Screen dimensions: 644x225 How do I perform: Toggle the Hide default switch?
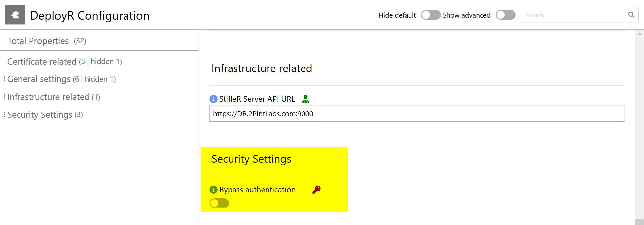point(431,15)
